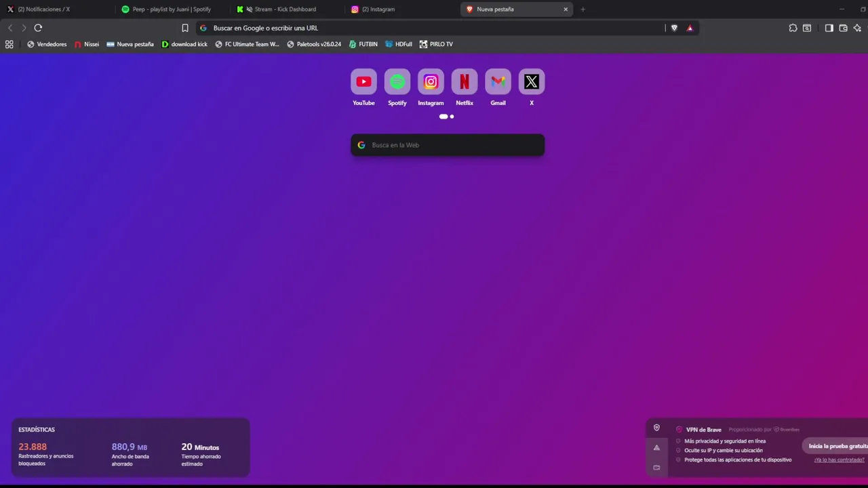Click Más privacidad y seguridad en línea
This screenshot has height=488, width=868.
click(x=725, y=441)
